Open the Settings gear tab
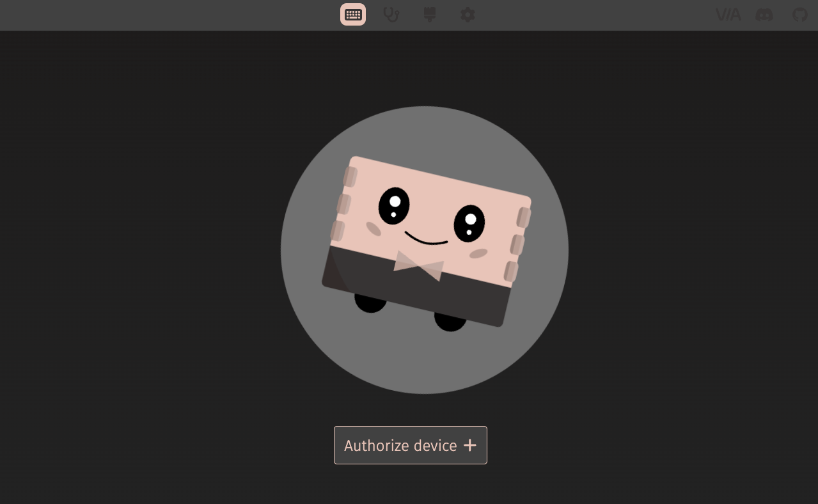Image resolution: width=818 pixels, height=504 pixels. pyautogui.click(x=468, y=15)
